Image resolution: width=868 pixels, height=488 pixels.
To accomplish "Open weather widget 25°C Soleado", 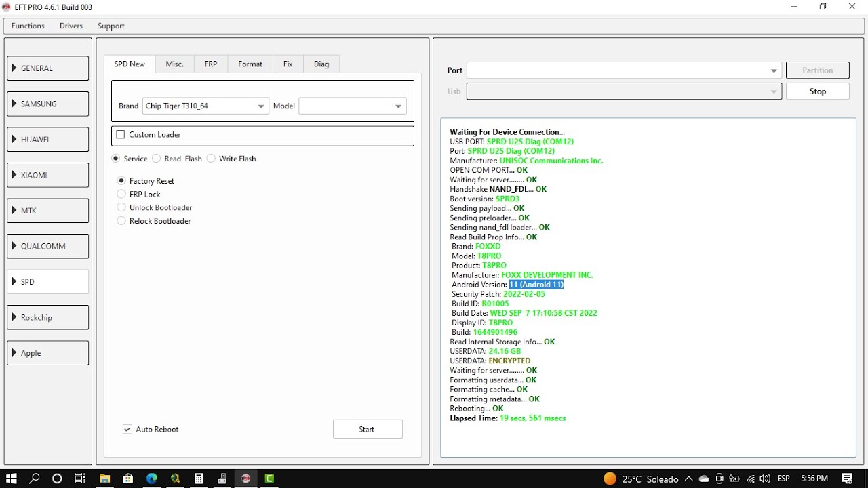I will click(641, 479).
